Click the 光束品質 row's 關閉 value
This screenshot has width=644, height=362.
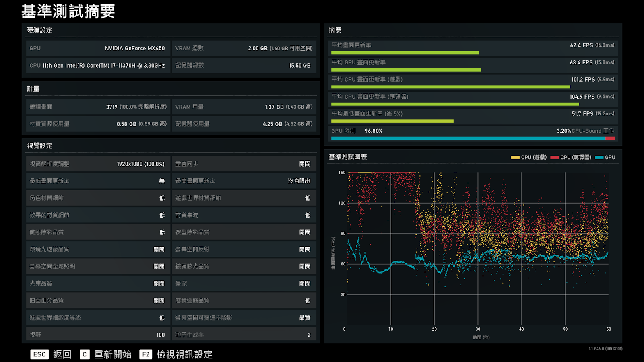coord(159,284)
